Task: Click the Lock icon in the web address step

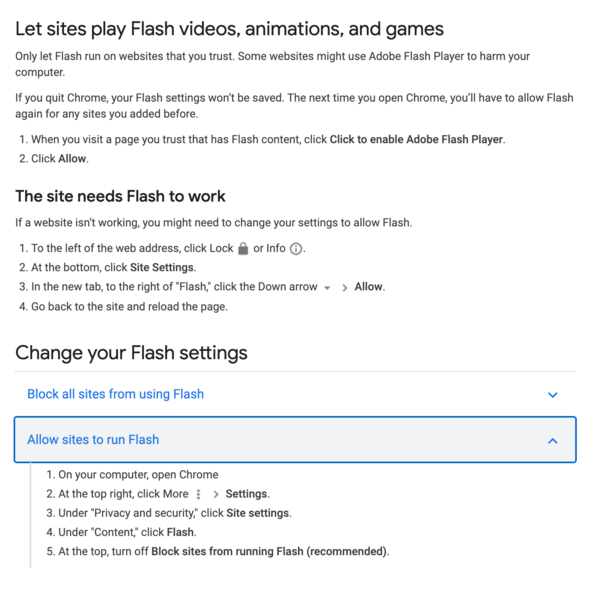Action: tap(243, 249)
